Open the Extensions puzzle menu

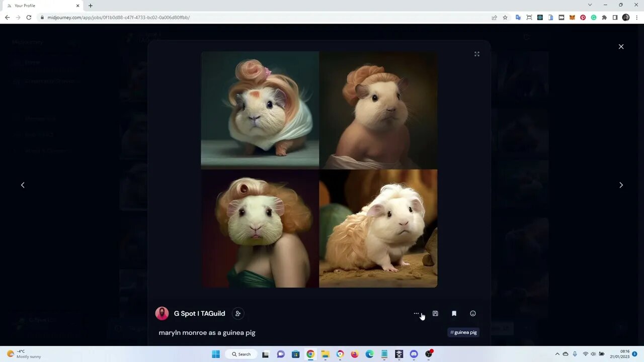coord(604,17)
